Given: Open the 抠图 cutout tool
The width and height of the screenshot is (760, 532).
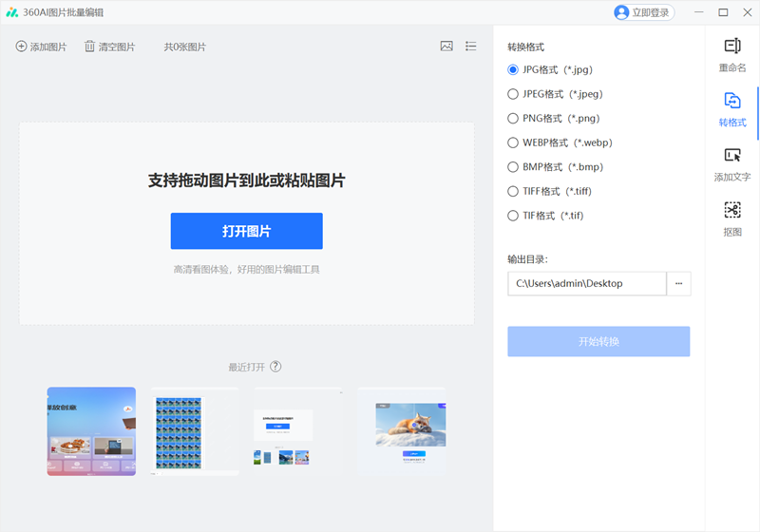Looking at the screenshot, I should [x=732, y=219].
